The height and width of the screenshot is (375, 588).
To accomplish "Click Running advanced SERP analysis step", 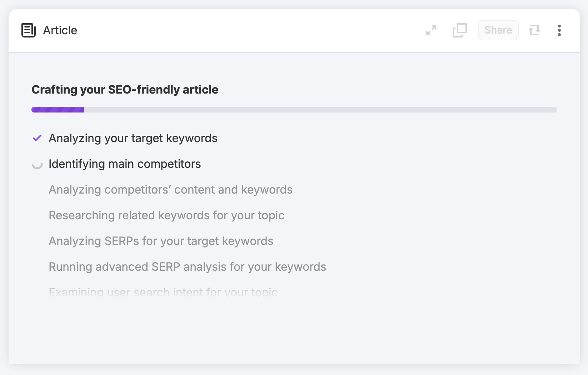I will (187, 267).
